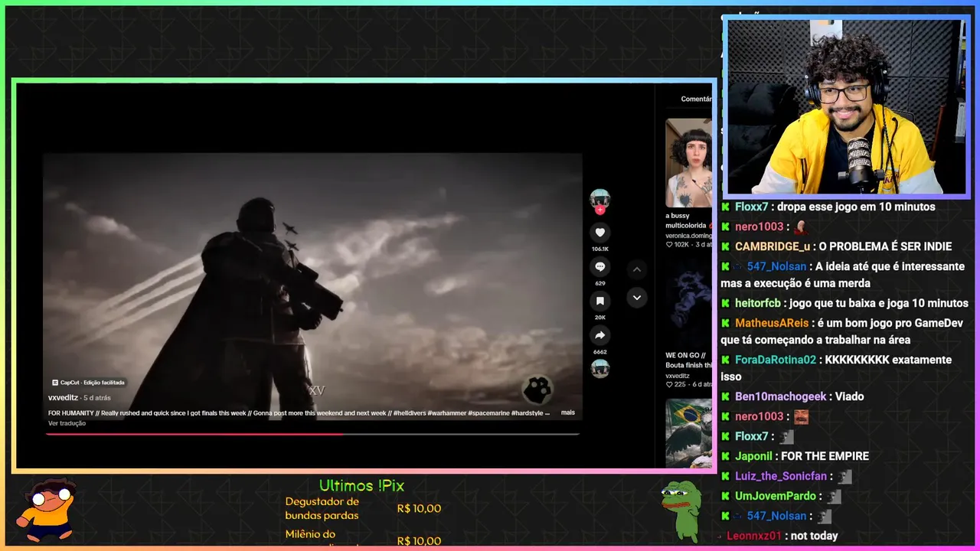The height and width of the screenshot is (551, 980).
Task: Click the 106.1K like count
Action: (600, 249)
